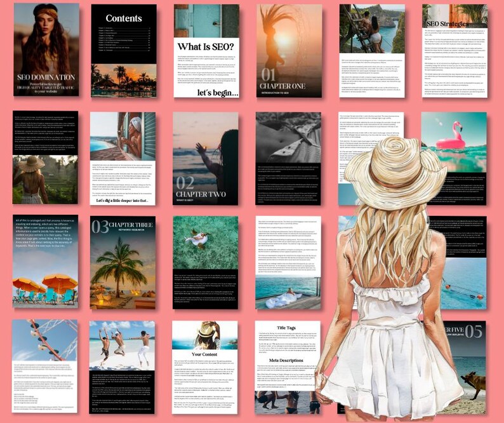Select the page with men jumping on beach
Screen dimensions: 504x423
point(122,367)
